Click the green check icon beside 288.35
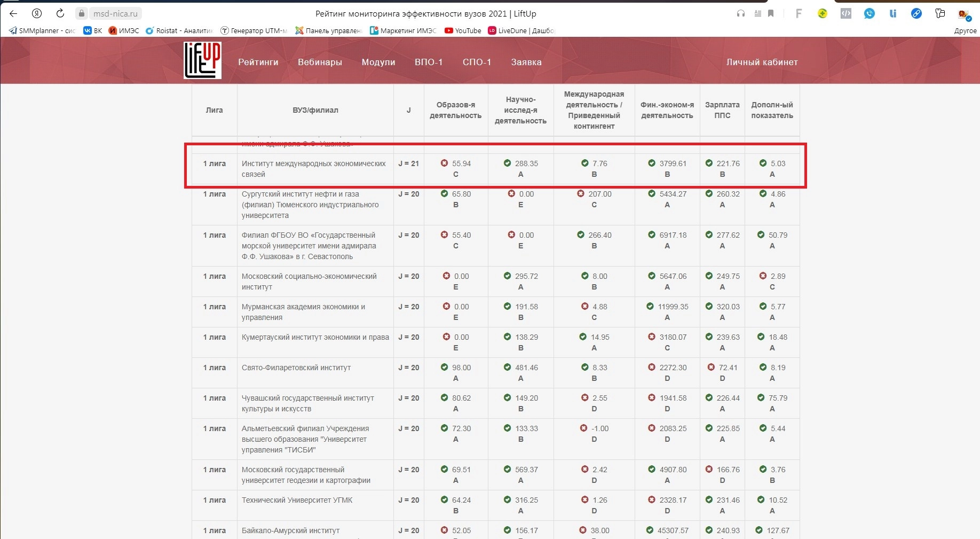The height and width of the screenshot is (539, 980). click(507, 163)
